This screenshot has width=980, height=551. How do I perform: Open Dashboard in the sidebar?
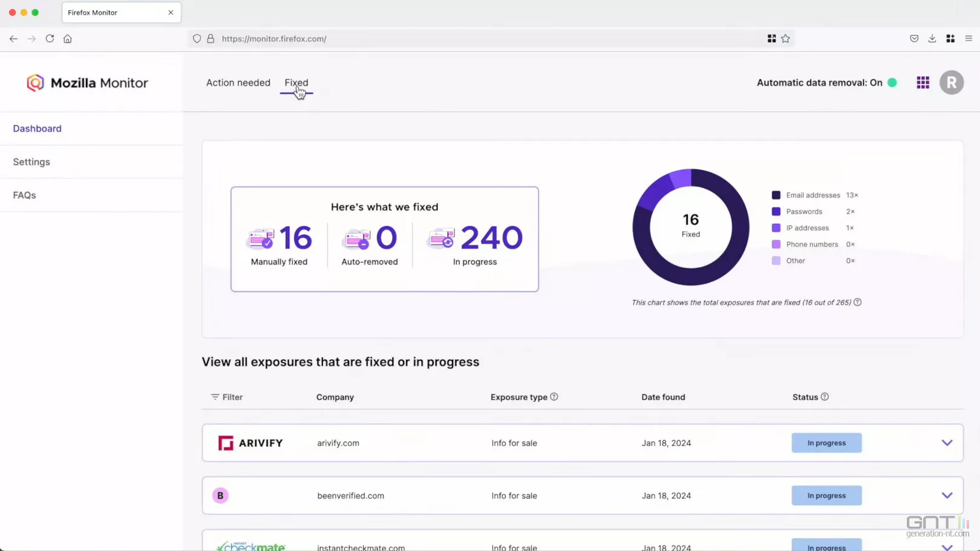(x=38, y=129)
